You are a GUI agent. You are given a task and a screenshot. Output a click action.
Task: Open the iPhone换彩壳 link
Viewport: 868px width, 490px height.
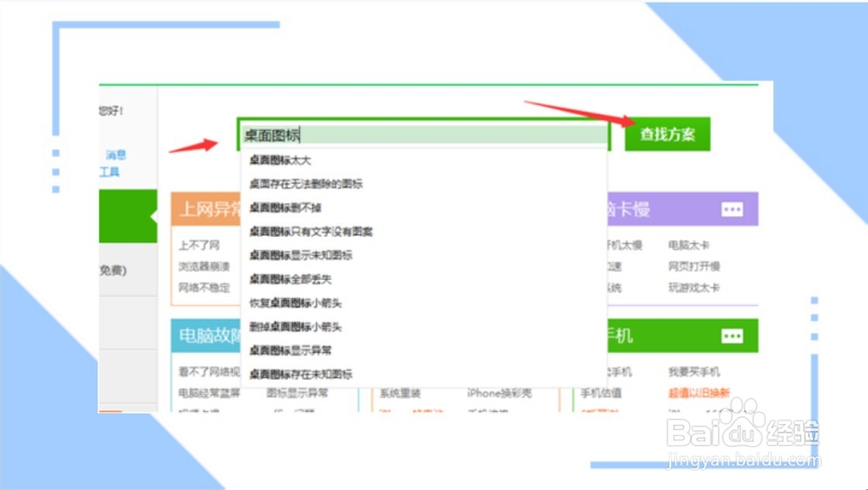click(x=499, y=393)
